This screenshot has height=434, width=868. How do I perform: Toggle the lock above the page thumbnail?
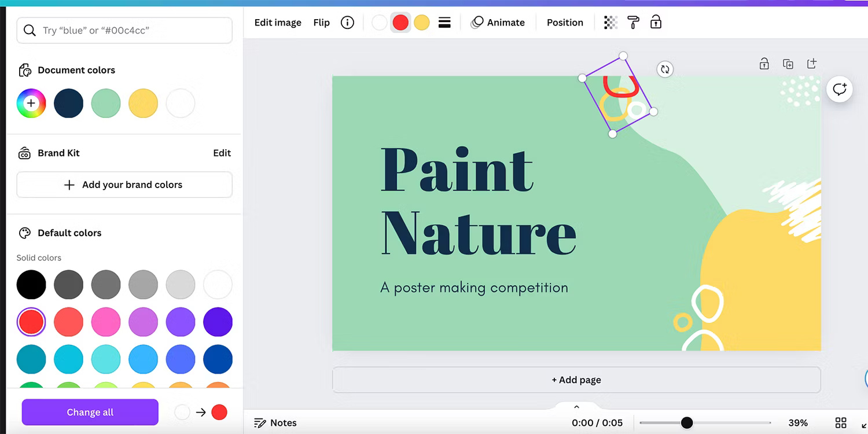pos(764,64)
